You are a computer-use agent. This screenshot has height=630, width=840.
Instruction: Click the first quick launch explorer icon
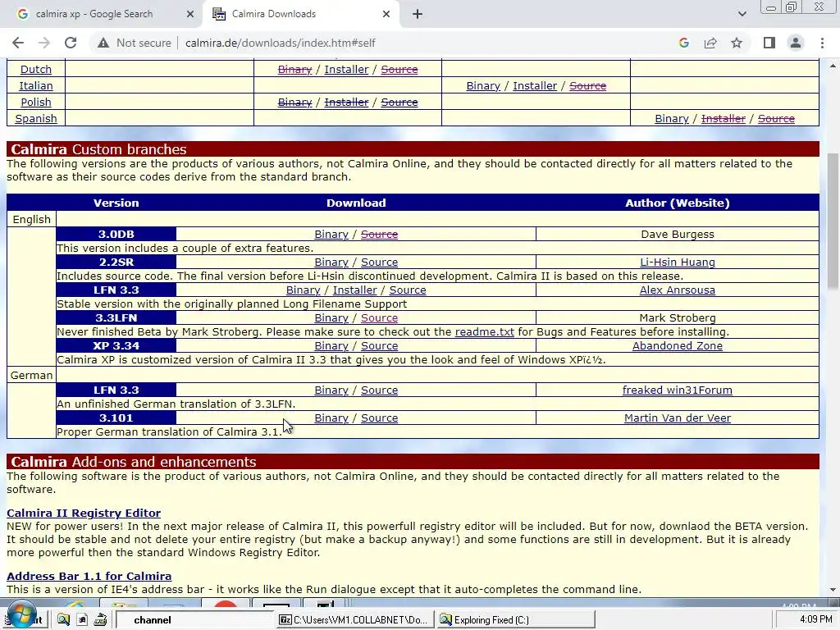[64, 620]
